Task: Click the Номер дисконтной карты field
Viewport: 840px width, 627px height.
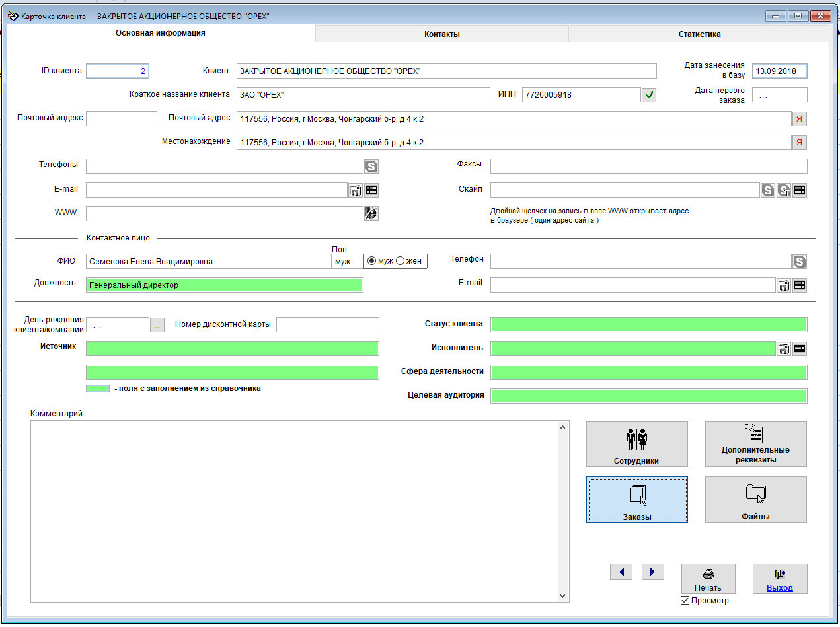Action: click(327, 325)
